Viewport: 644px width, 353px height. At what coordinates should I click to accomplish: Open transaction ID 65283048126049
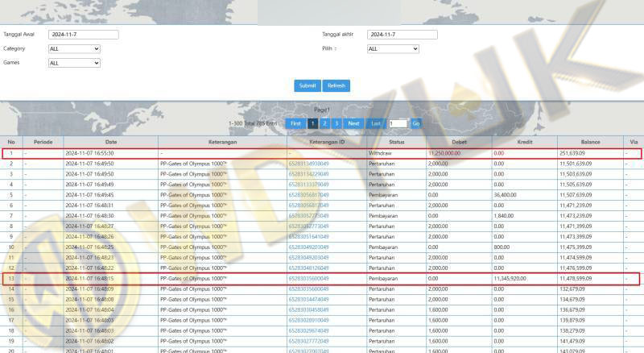coord(308,268)
